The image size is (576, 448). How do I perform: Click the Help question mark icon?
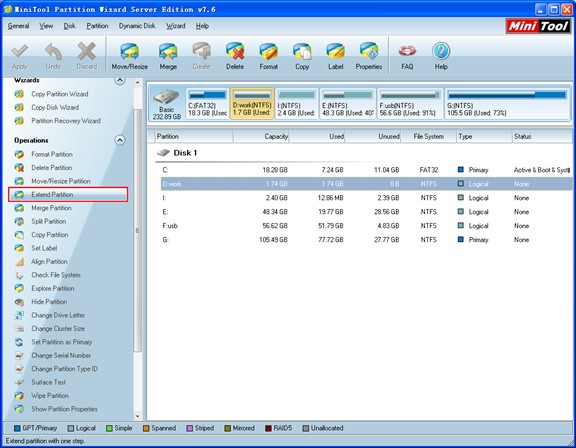(x=441, y=56)
